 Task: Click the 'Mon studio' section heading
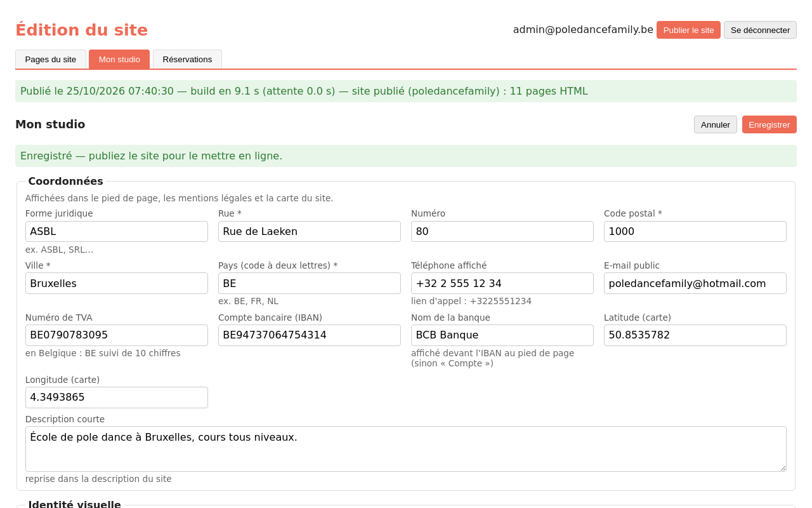click(x=50, y=124)
